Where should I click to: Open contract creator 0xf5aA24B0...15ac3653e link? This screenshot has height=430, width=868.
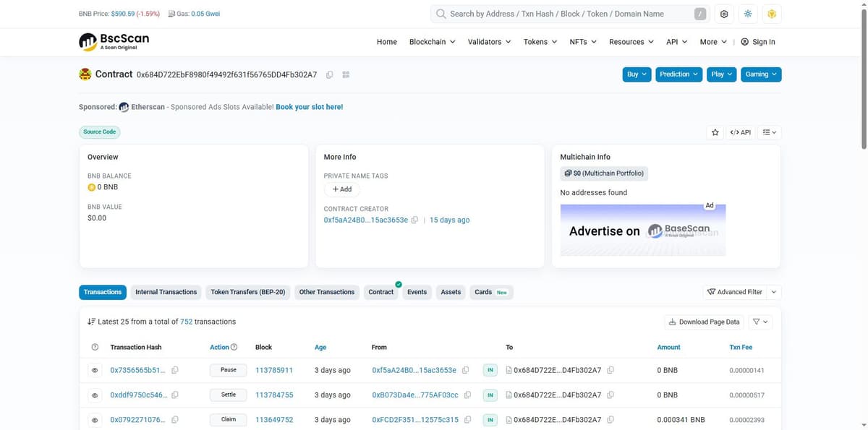[366, 220]
